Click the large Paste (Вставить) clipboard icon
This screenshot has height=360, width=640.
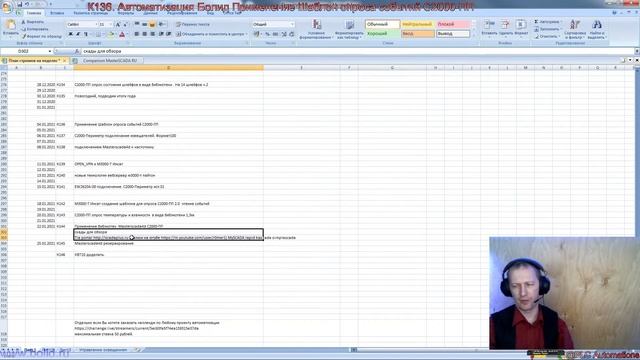tap(11, 24)
